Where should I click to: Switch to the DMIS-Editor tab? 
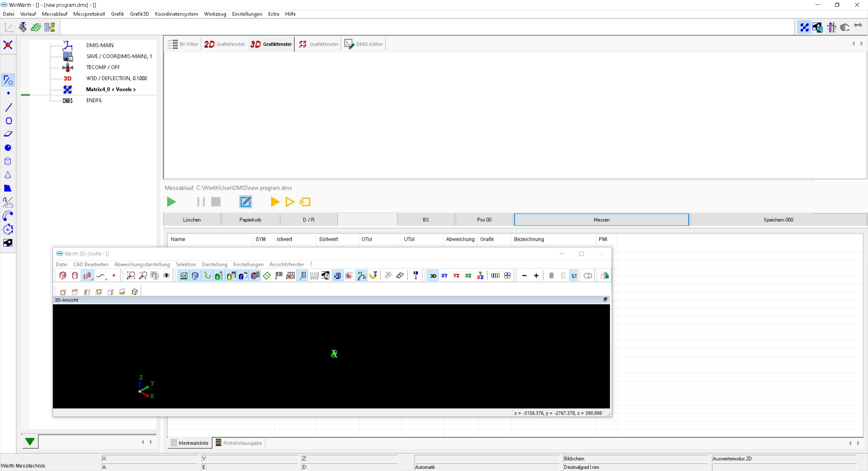363,44
